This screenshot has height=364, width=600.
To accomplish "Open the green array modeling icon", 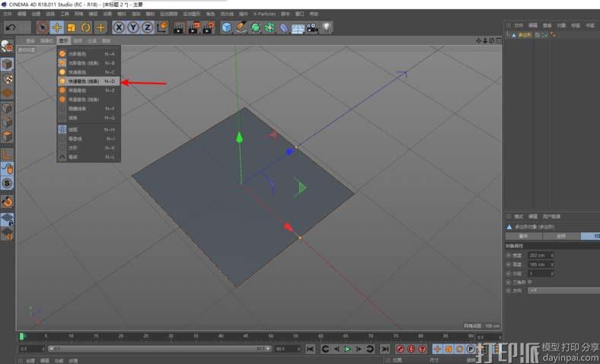I will [x=270, y=27].
